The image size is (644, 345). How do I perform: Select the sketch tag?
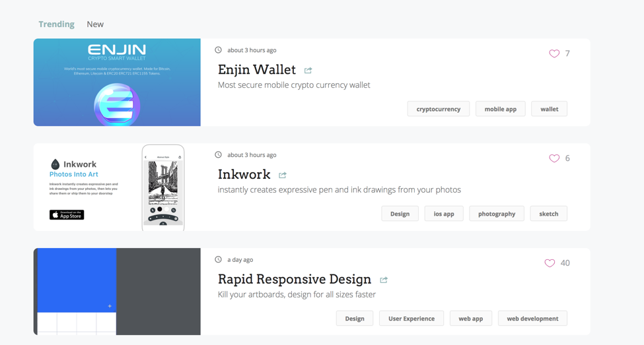tap(549, 213)
